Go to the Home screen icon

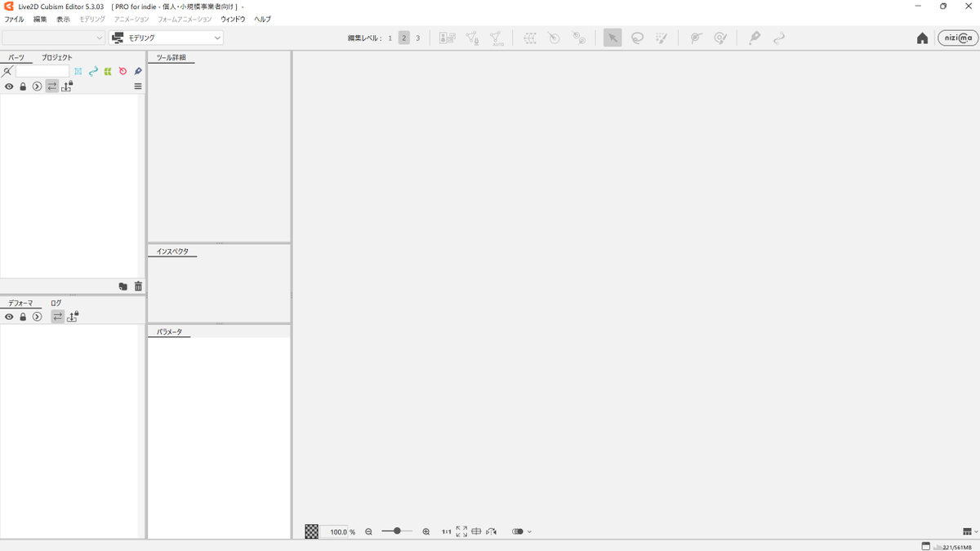[x=922, y=38]
